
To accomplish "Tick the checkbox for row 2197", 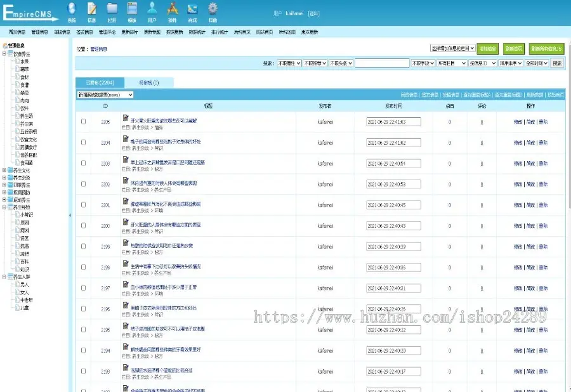I will (83, 287).
